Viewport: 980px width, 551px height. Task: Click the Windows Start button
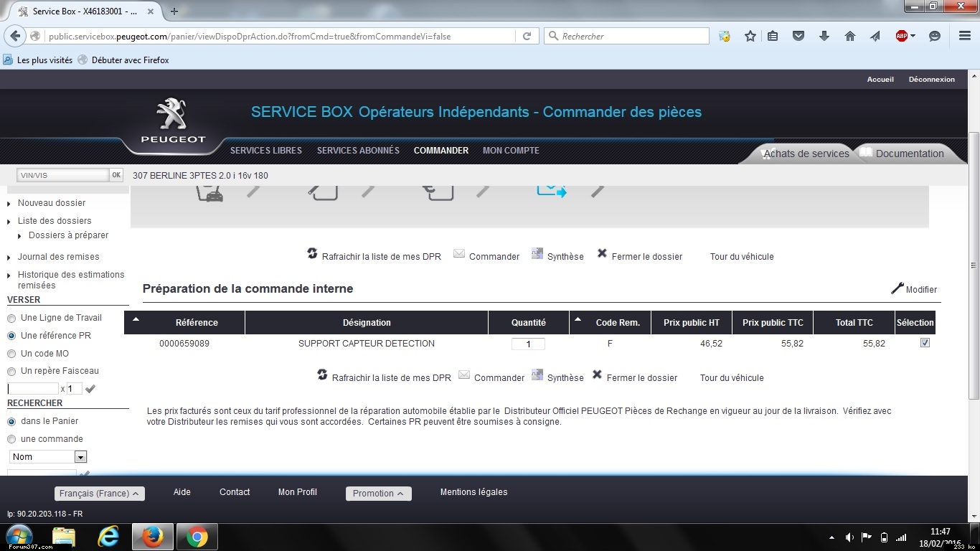pyautogui.click(x=19, y=537)
